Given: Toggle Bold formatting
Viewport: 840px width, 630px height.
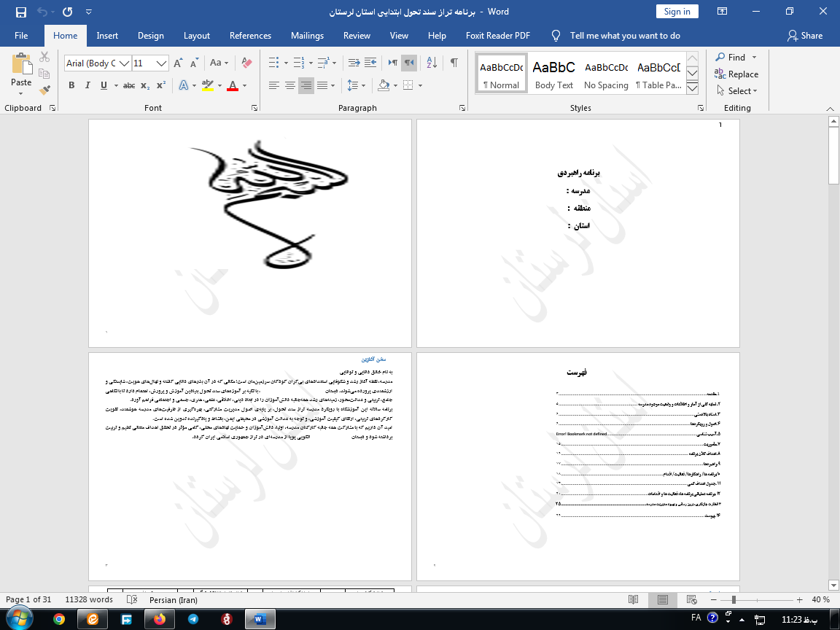Looking at the screenshot, I should click(71, 85).
